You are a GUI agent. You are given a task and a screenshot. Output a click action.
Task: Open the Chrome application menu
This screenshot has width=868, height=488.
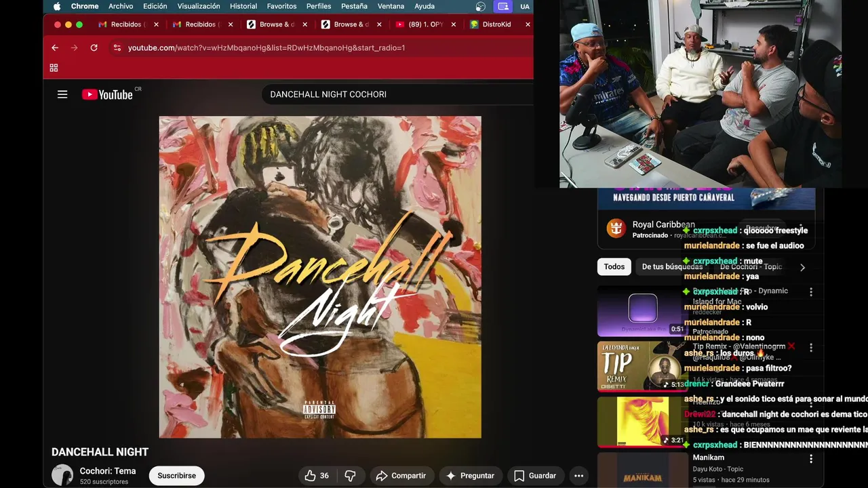tap(85, 6)
